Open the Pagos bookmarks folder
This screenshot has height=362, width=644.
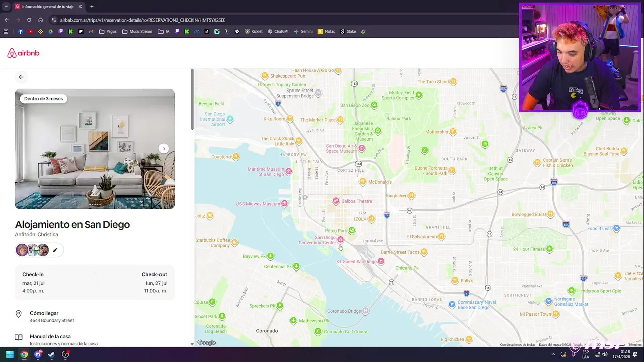pos(108,31)
